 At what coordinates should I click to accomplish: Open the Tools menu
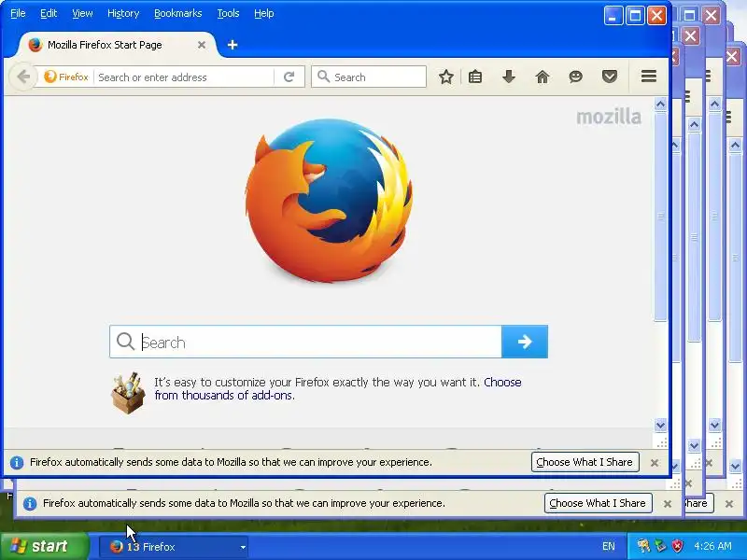228,13
